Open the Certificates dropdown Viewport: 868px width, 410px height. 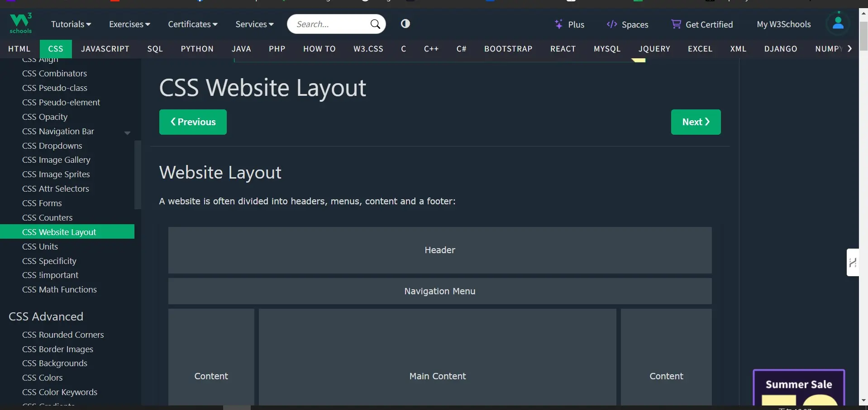click(x=193, y=24)
